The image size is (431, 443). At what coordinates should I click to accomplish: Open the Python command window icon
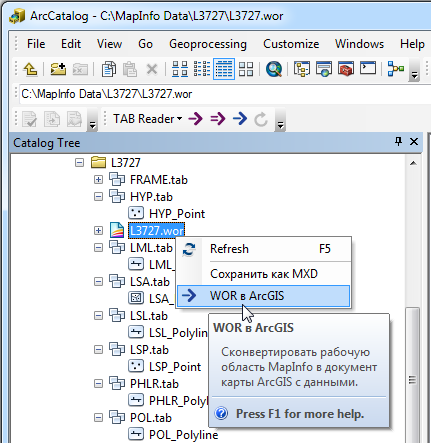coord(368,69)
